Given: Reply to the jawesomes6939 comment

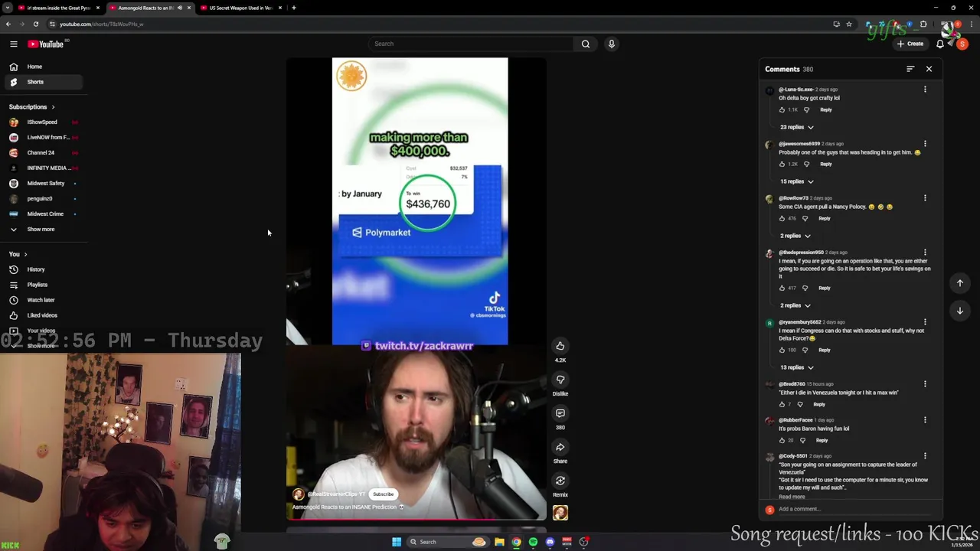Looking at the screenshot, I should click(x=825, y=164).
